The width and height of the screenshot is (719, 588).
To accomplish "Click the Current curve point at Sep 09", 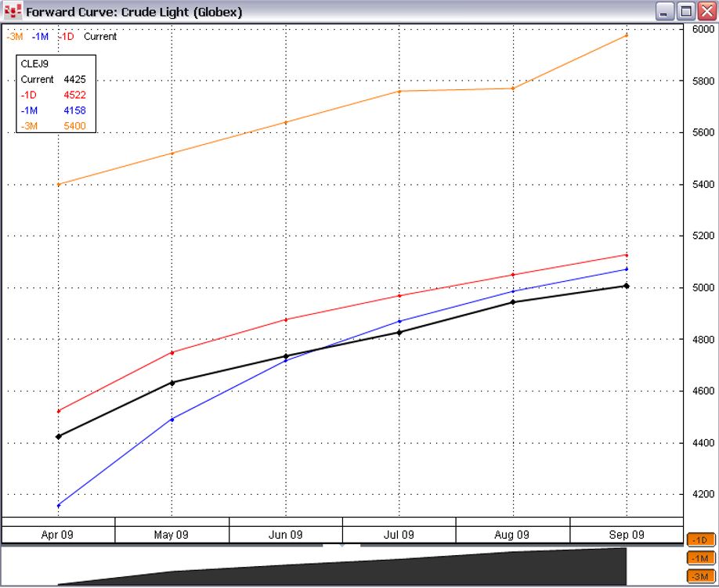I will coord(627,286).
